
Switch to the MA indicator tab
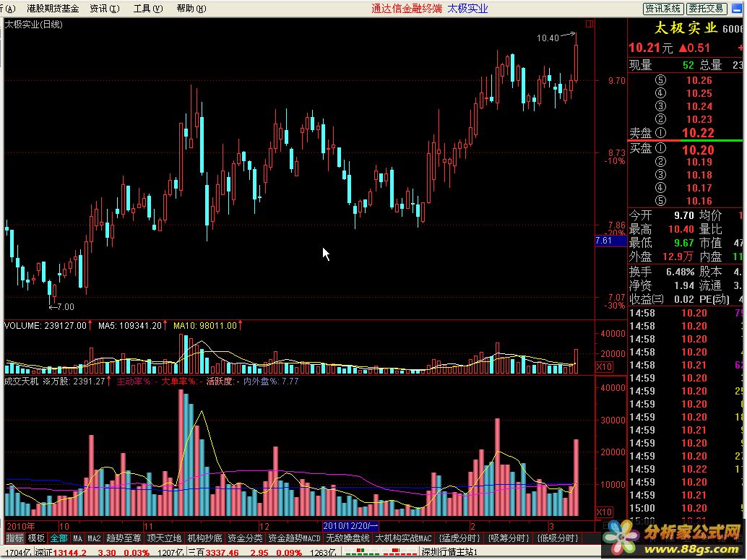pyautogui.click(x=77, y=538)
